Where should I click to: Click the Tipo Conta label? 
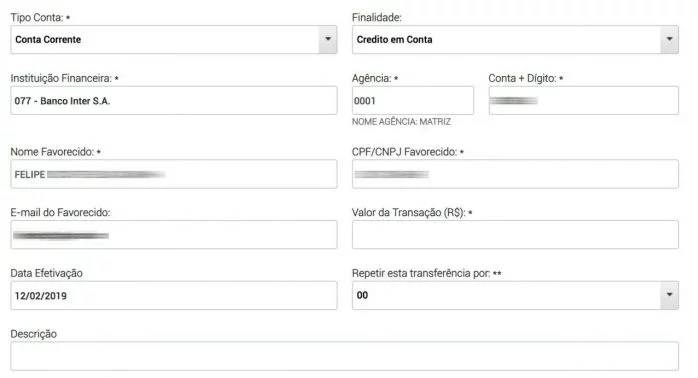point(37,18)
